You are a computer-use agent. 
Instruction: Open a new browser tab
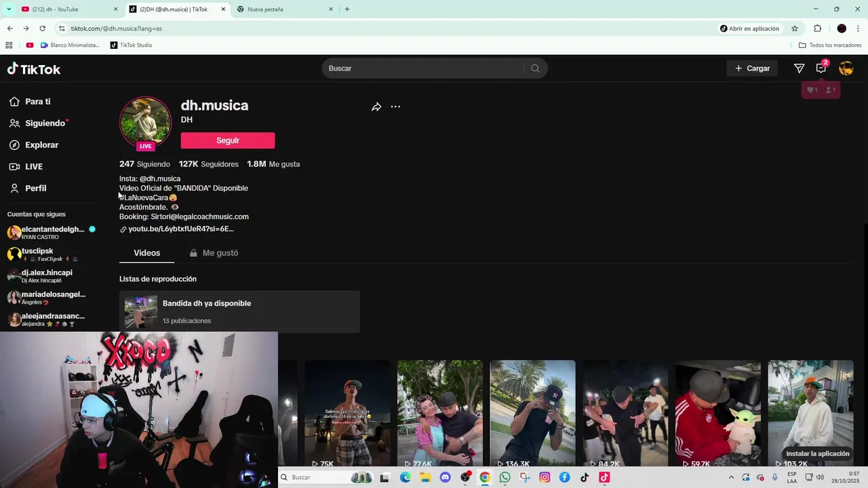347,9
